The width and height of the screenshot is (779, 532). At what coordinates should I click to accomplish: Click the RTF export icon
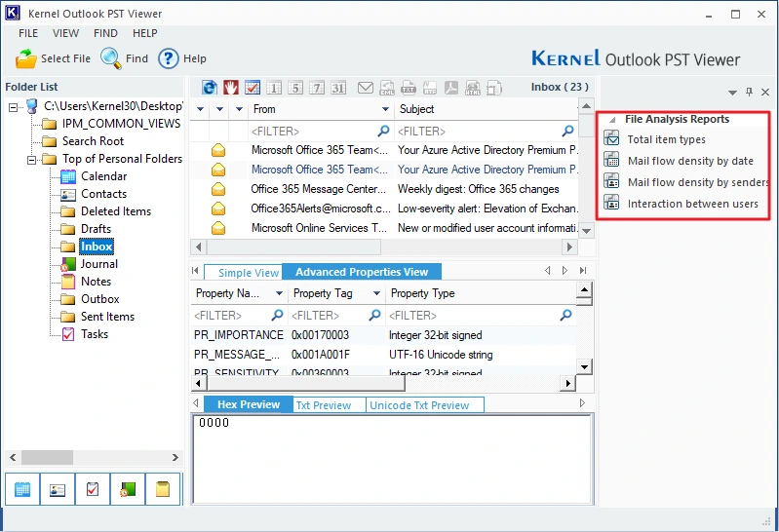(x=430, y=88)
